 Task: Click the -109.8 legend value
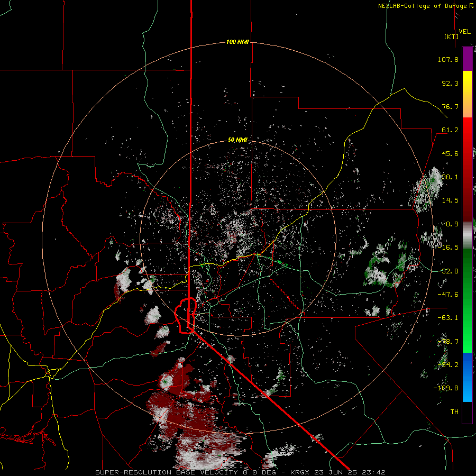click(x=446, y=388)
